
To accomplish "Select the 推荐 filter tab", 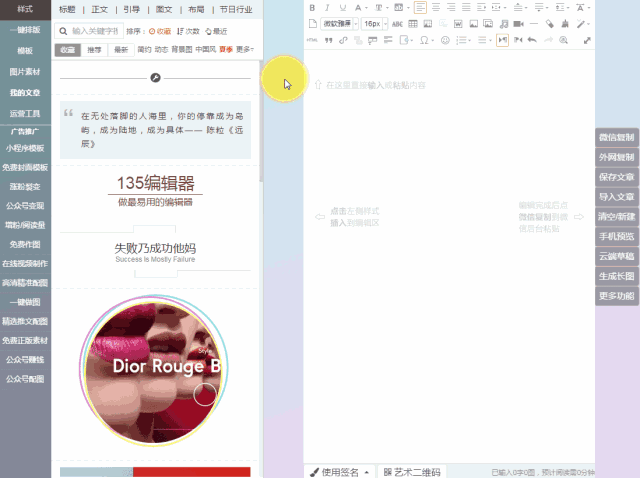I will click(94, 50).
